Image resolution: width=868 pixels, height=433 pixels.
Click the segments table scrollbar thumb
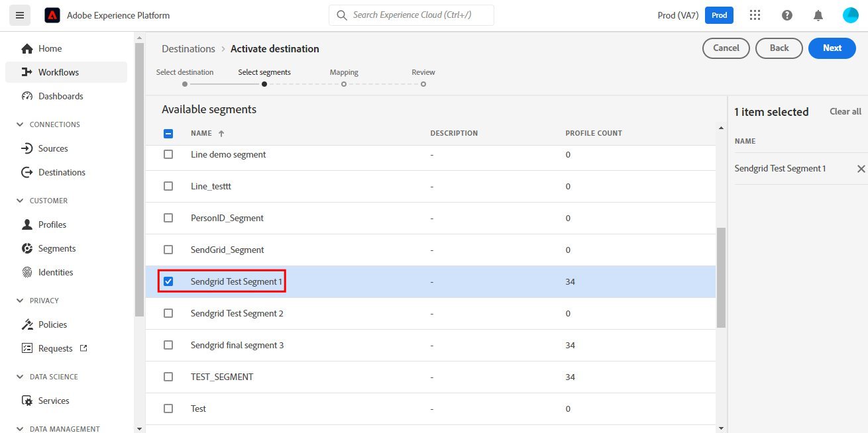click(x=722, y=277)
